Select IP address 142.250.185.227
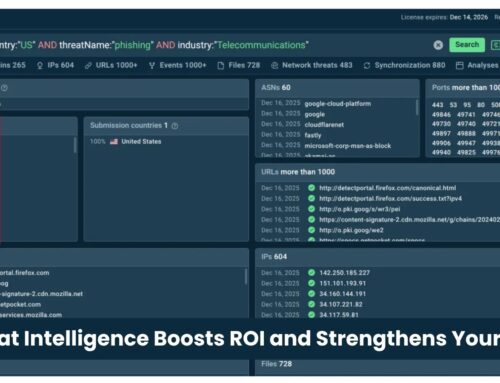 345,273
